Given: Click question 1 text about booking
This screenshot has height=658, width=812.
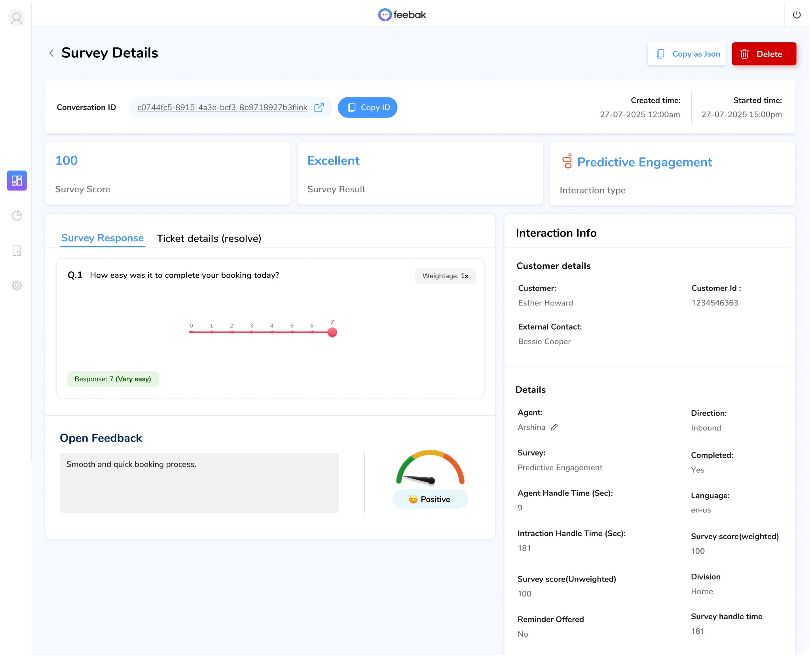Looking at the screenshot, I should click(x=184, y=275).
